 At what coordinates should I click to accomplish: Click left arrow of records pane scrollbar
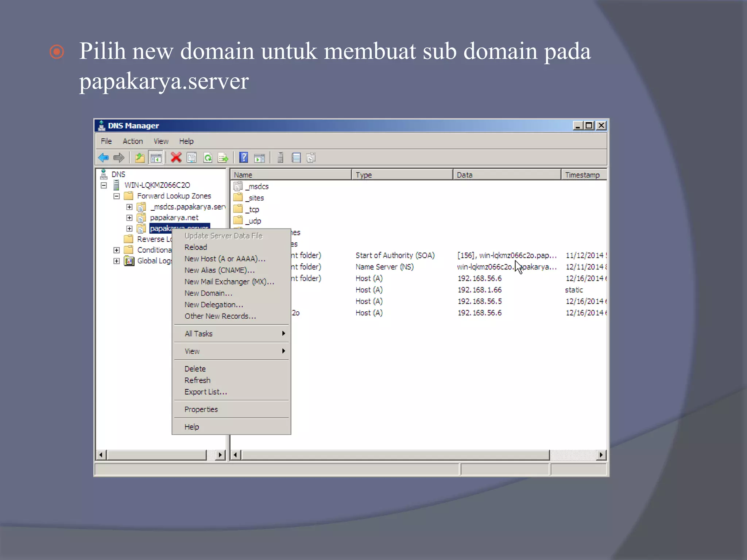(236, 455)
